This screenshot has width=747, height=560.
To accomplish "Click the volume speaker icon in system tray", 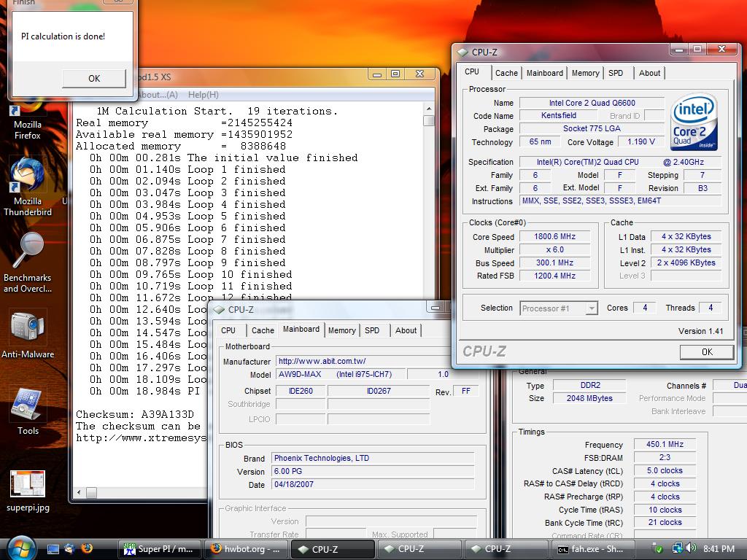I will click(x=692, y=548).
